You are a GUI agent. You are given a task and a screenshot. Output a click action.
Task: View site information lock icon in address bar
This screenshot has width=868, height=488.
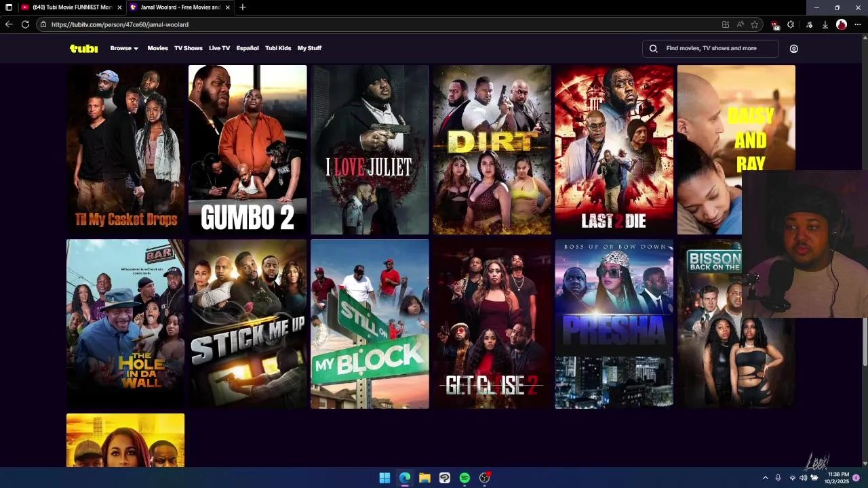click(43, 24)
